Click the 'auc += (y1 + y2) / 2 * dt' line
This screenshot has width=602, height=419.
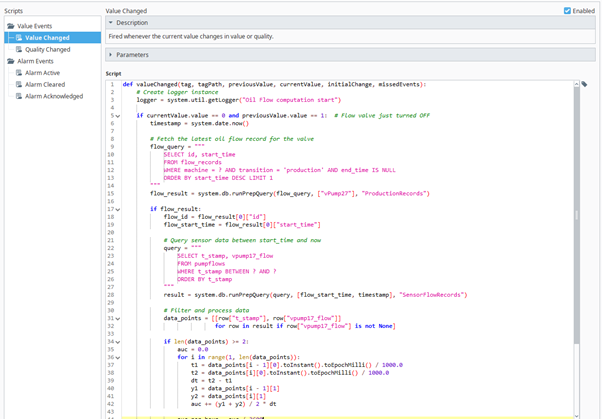(x=233, y=404)
